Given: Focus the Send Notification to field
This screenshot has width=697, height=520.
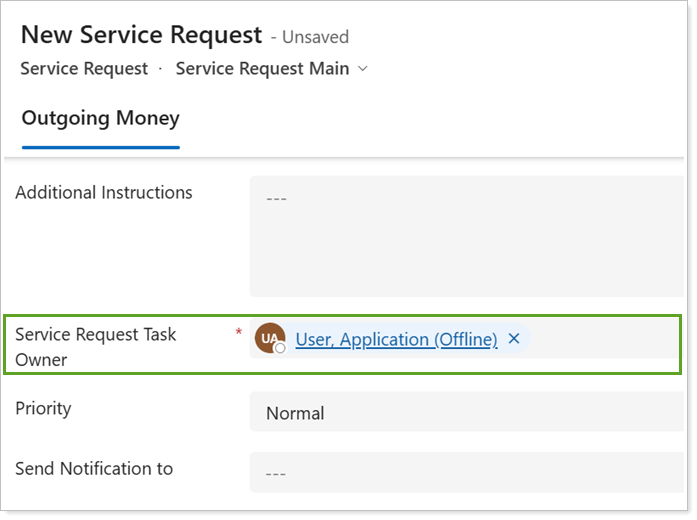Looking at the screenshot, I should [x=465, y=470].
